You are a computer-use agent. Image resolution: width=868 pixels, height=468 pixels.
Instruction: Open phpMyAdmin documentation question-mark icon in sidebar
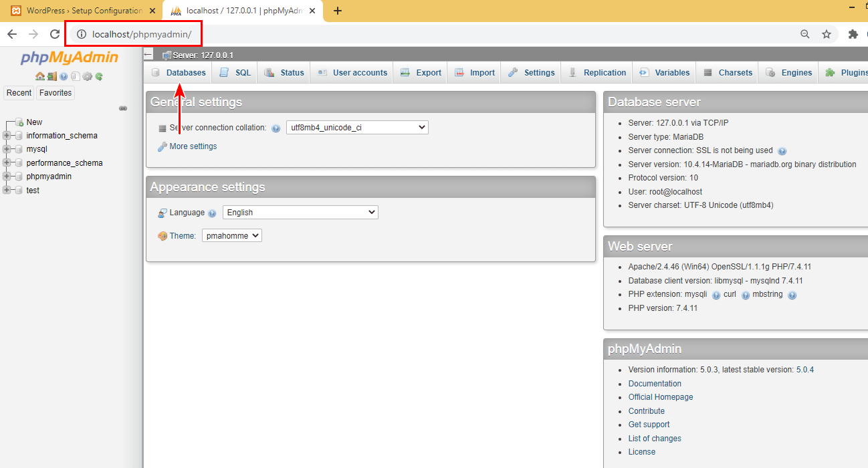(64, 76)
